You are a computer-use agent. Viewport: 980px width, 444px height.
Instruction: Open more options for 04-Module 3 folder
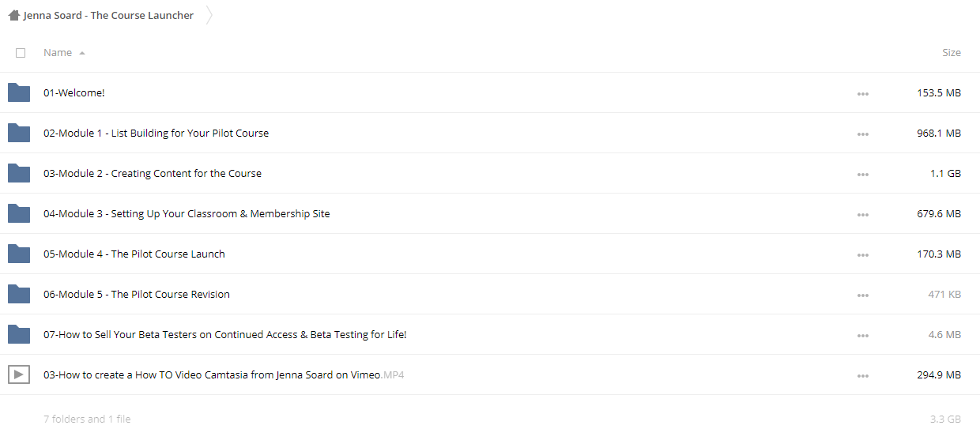click(x=862, y=214)
